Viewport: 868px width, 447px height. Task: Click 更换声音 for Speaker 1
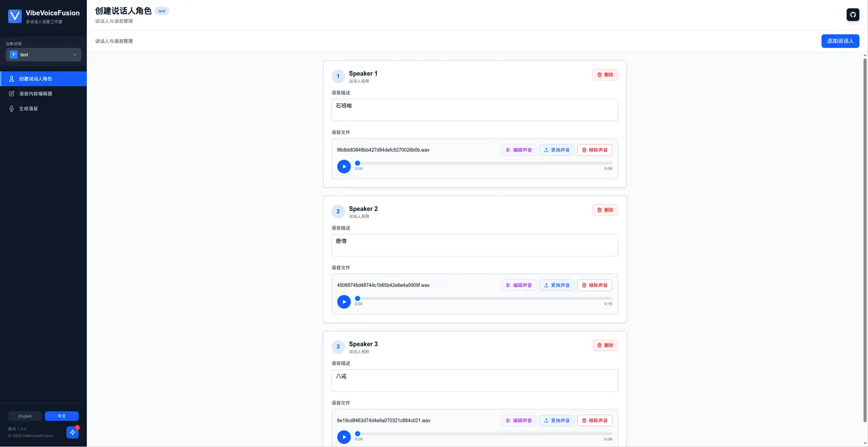[556, 150]
